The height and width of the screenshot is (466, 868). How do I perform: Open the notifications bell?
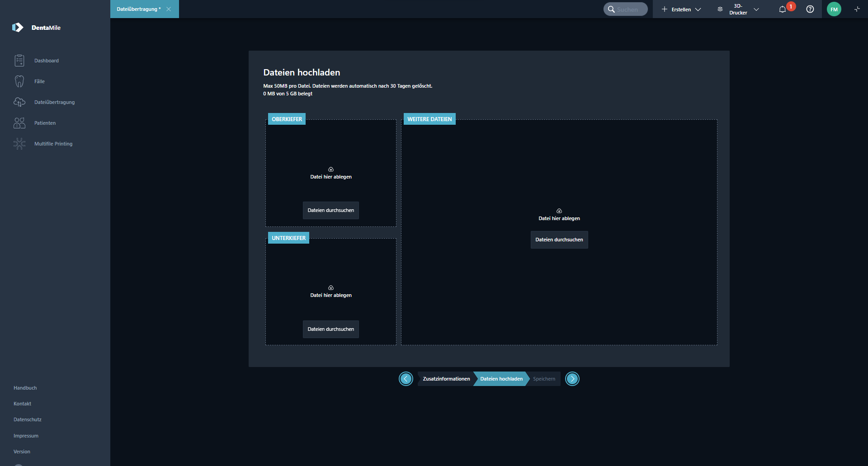click(783, 9)
